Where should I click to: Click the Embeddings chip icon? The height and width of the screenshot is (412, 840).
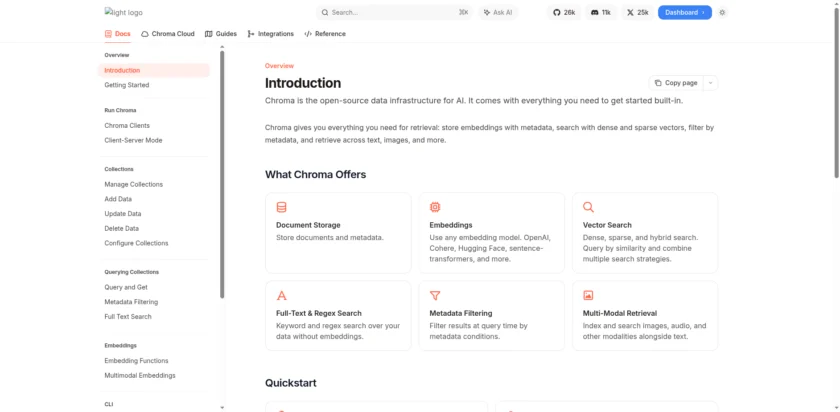pos(435,207)
